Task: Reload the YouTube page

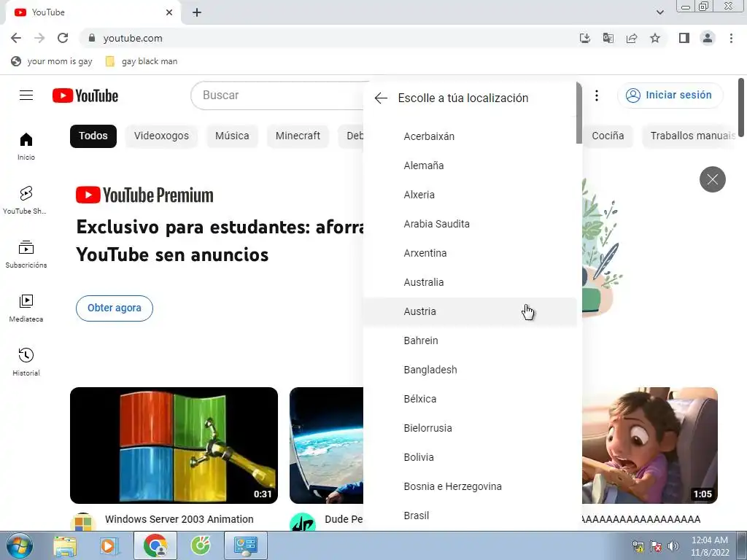Action: point(63,38)
